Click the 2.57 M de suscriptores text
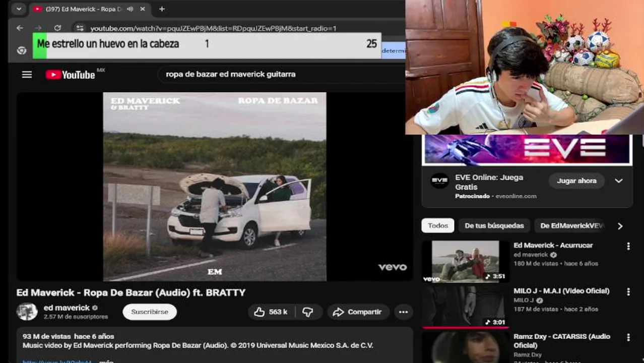 (x=76, y=317)
